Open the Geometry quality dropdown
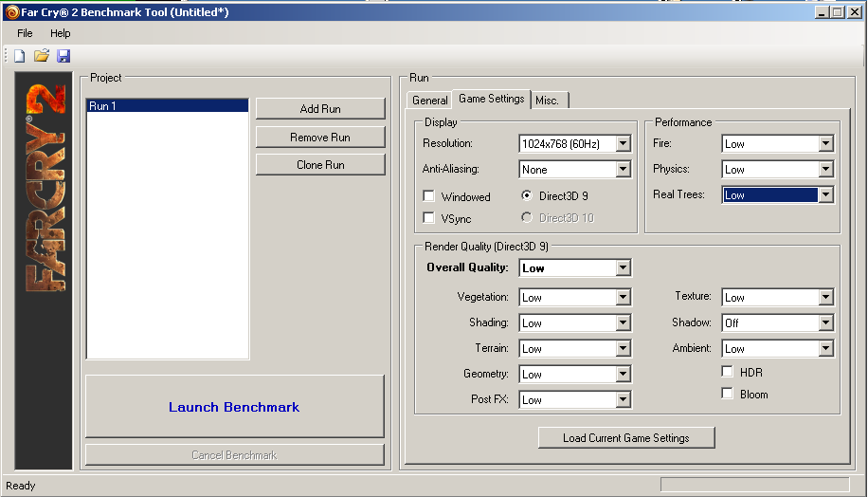This screenshot has height=497, width=868. click(x=575, y=375)
